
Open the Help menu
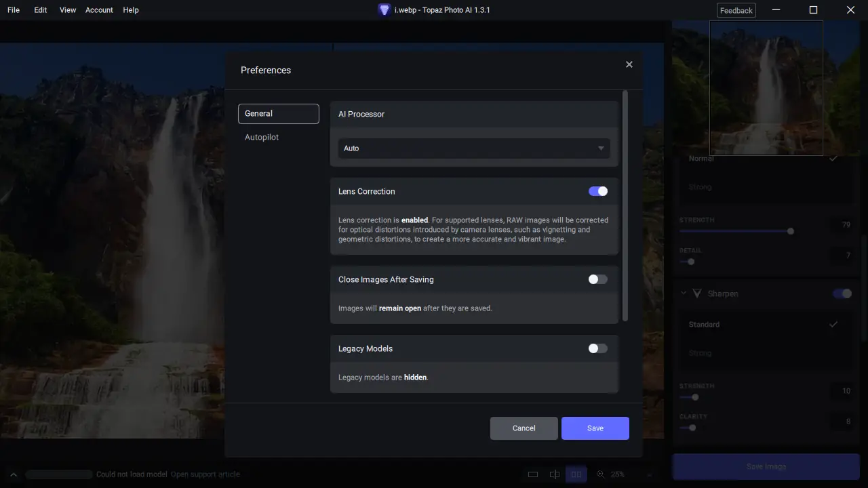pyautogui.click(x=131, y=10)
